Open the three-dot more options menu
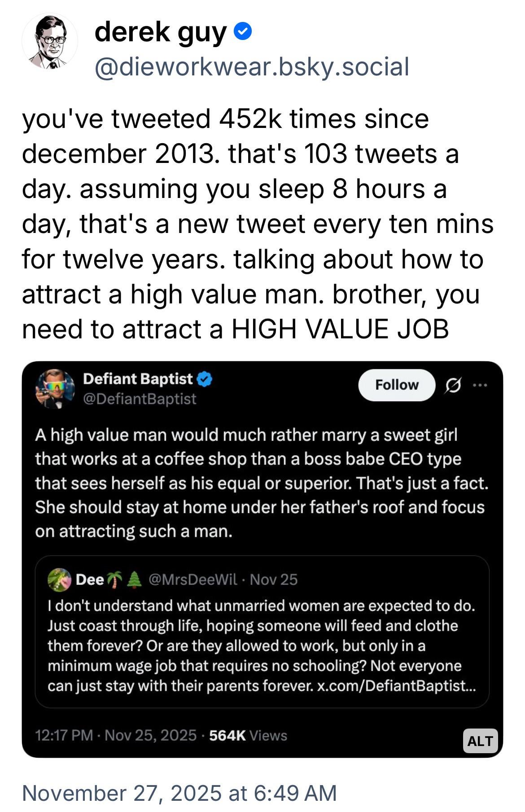 [x=480, y=385]
